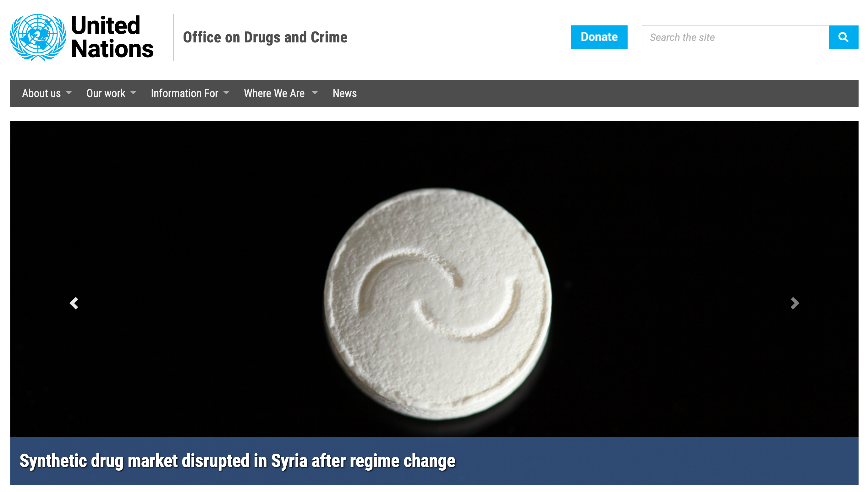Click the blue headline caption banner
The width and height of the screenshot is (868, 492).
434,461
